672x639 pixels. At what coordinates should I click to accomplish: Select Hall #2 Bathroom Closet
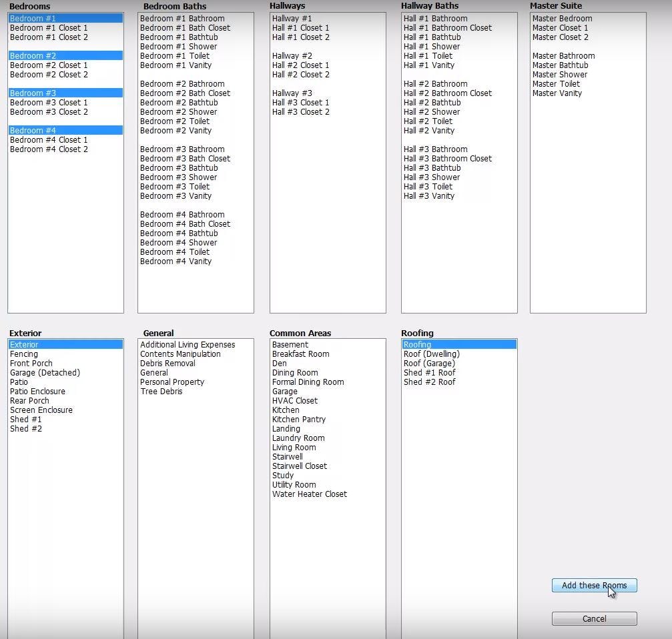[x=448, y=93]
